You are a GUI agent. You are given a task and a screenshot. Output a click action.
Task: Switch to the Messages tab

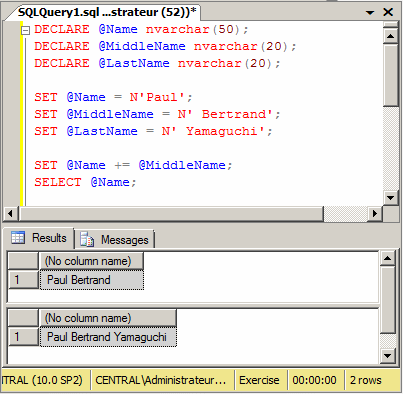[114, 239]
